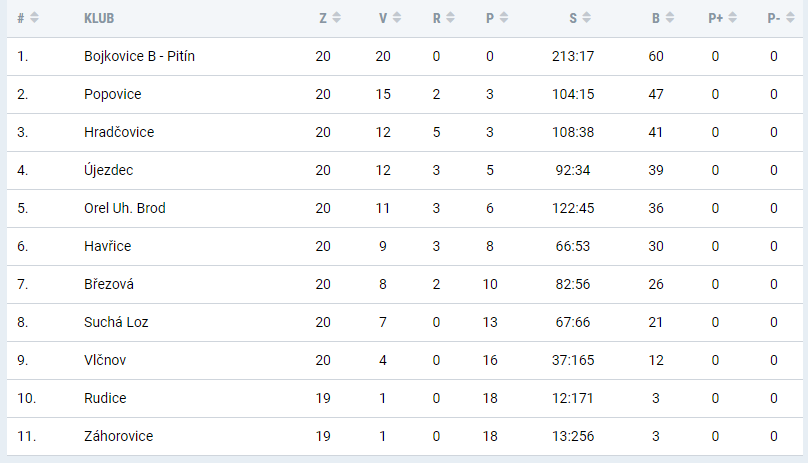Sort by score using S arrows

point(586,18)
